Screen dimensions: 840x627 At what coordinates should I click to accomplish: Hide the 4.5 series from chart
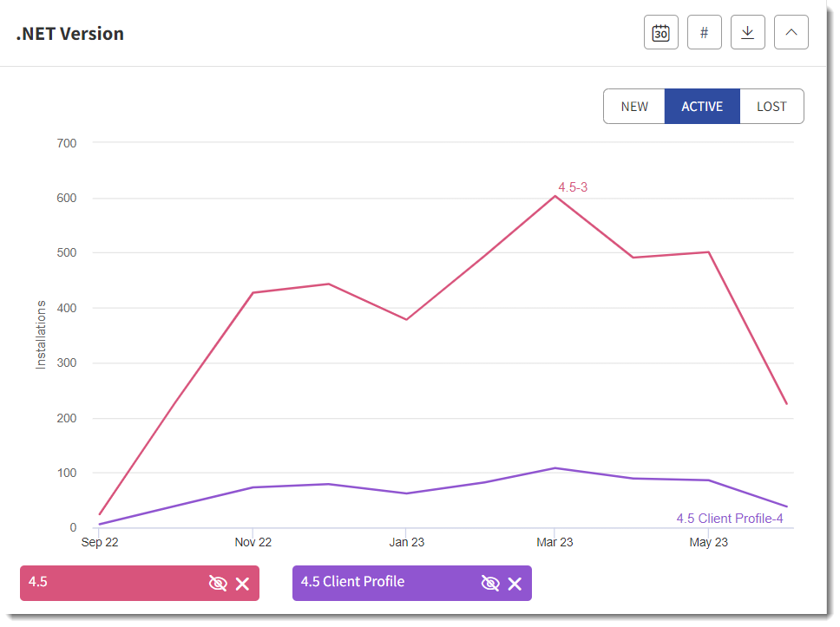(218, 583)
